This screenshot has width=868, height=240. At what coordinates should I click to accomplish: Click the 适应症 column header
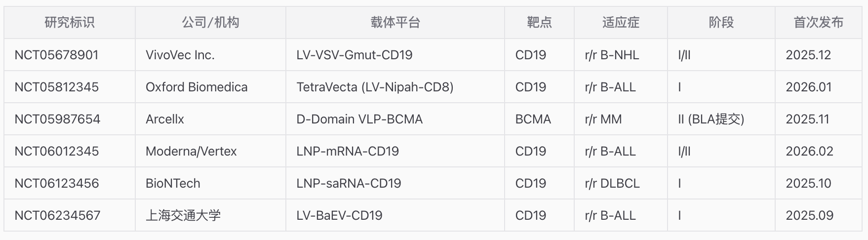(x=621, y=23)
